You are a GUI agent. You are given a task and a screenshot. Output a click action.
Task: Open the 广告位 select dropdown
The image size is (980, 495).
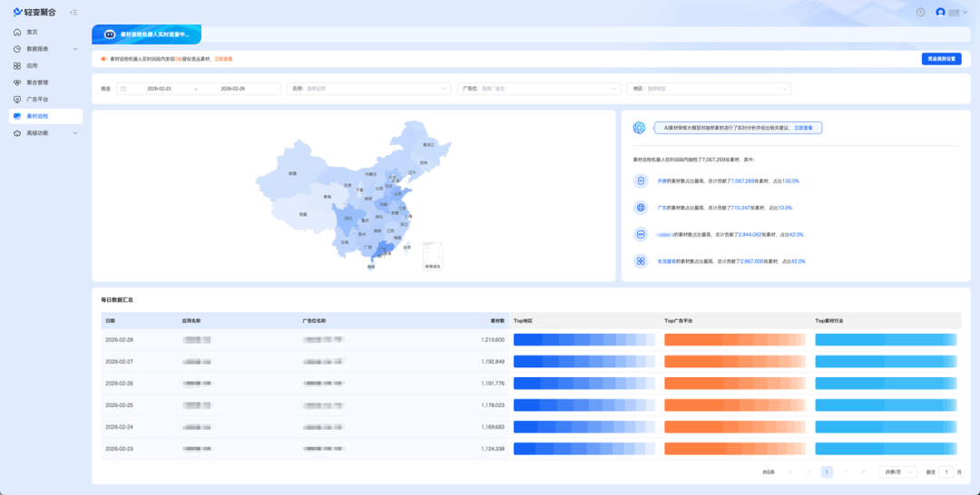(x=539, y=89)
